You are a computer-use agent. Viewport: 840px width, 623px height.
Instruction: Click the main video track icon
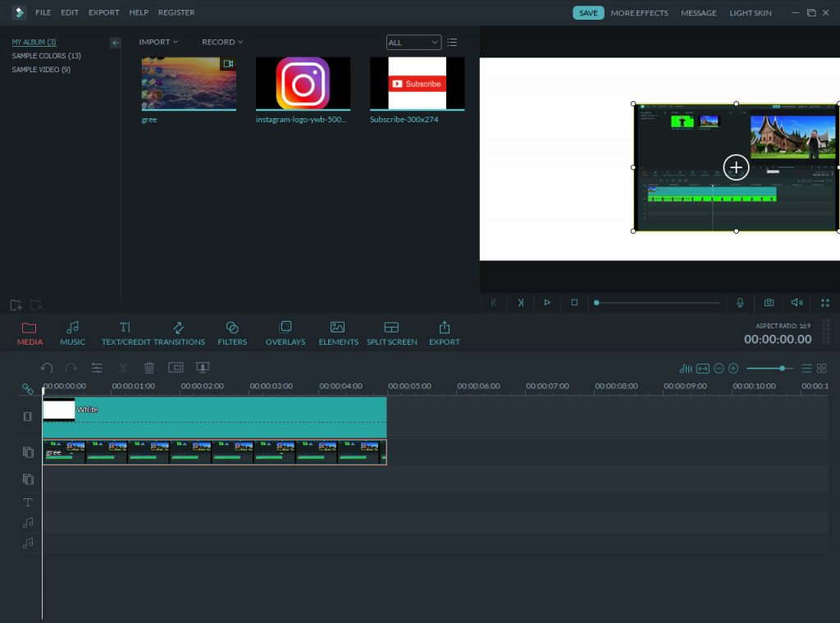[28, 417]
